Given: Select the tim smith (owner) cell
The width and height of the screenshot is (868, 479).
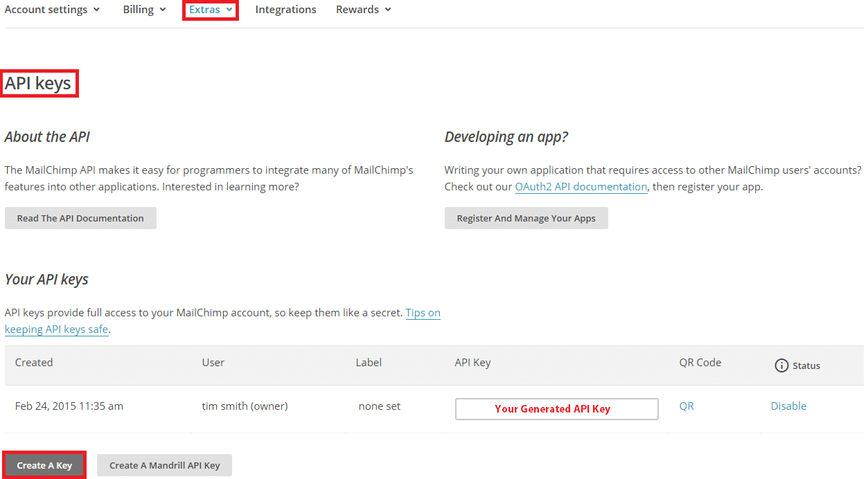Looking at the screenshot, I should (x=245, y=406).
